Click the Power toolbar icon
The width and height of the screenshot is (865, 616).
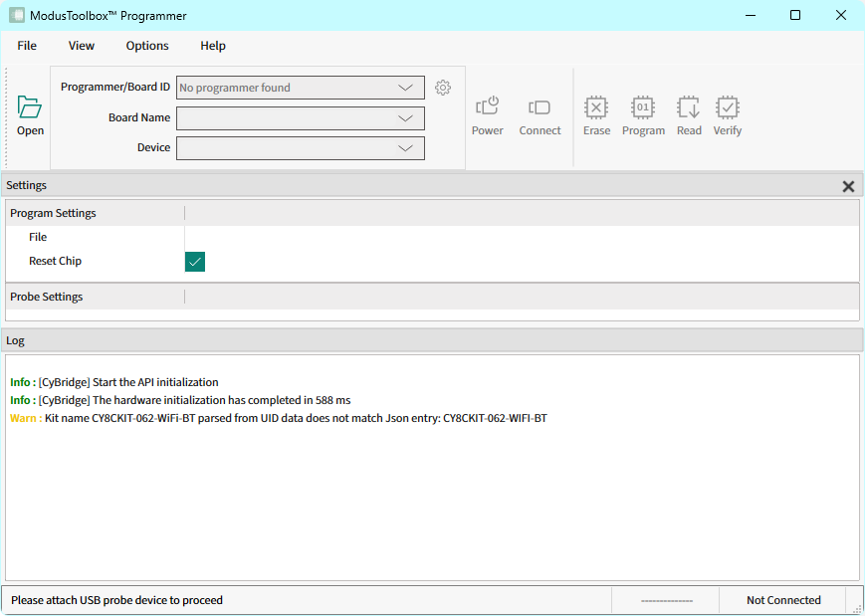pyautogui.click(x=487, y=107)
